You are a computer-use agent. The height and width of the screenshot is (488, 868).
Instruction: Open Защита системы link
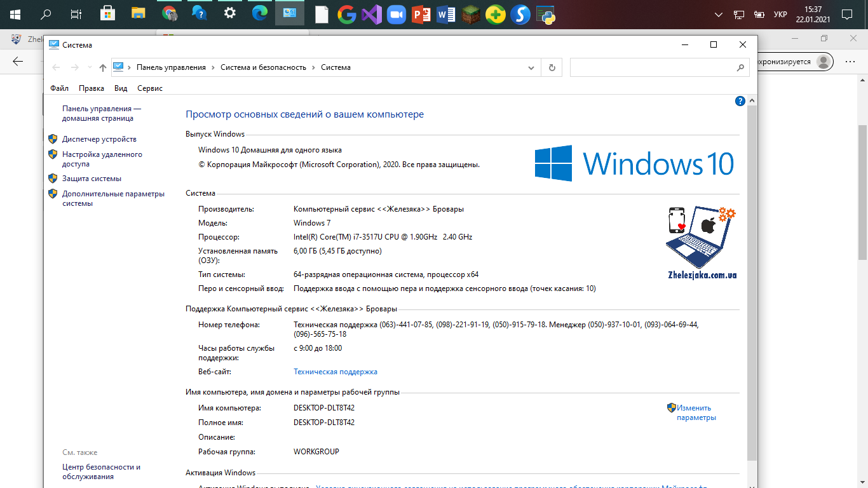(x=92, y=179)
